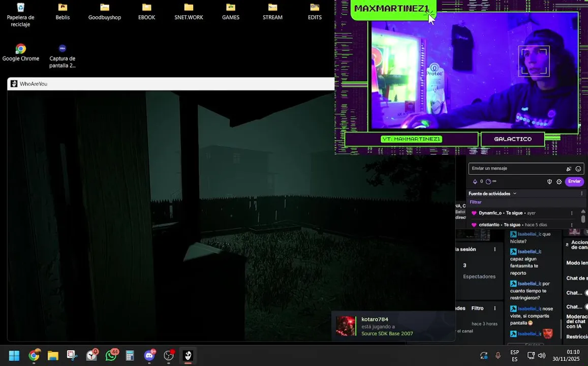Open the emoji picker in chat input
Image resolution: width=588 pixels, height=366 pixels.
click(578, 169)
